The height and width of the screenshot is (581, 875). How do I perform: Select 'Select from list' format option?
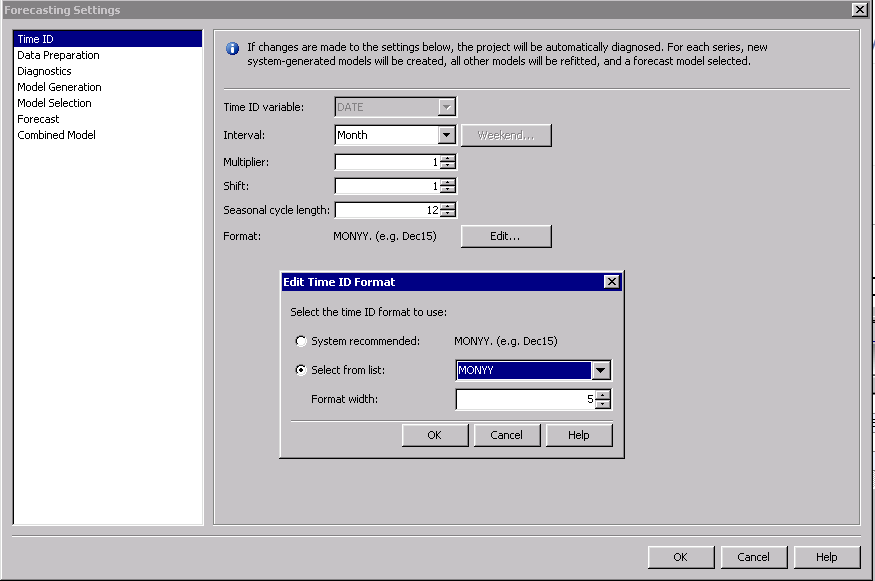click(x=301, y=369)
